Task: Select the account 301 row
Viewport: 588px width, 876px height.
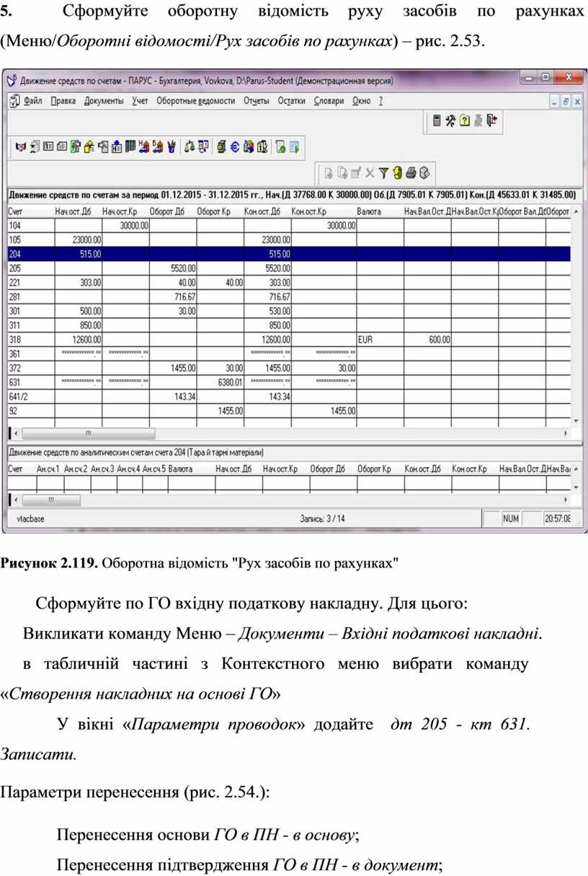Action: [x=288, y=311]
